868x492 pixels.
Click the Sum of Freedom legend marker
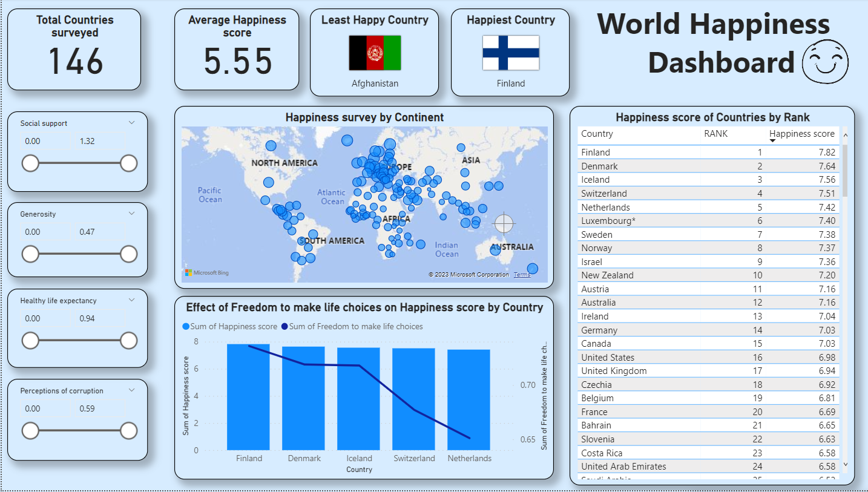coord(284,327)
